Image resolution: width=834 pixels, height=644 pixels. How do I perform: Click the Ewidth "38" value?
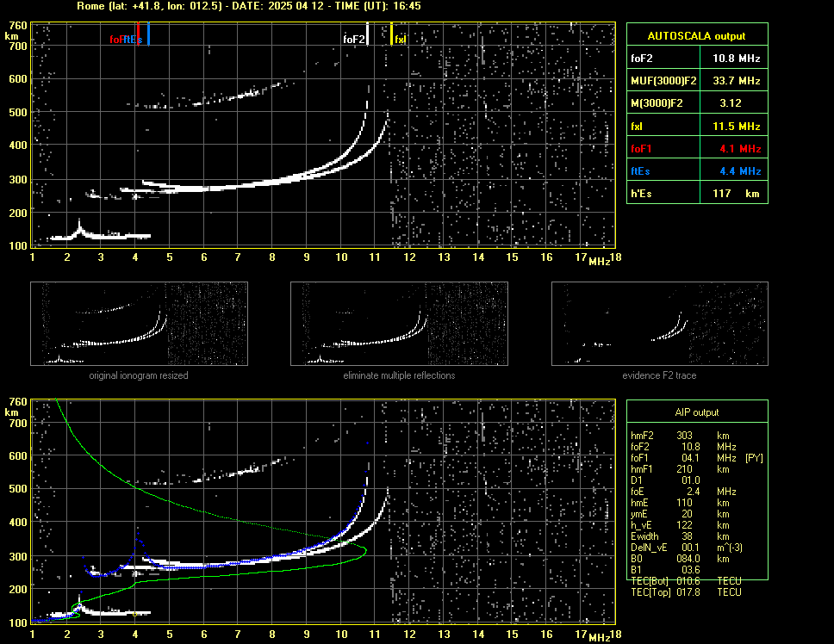(x=688, y=536)
